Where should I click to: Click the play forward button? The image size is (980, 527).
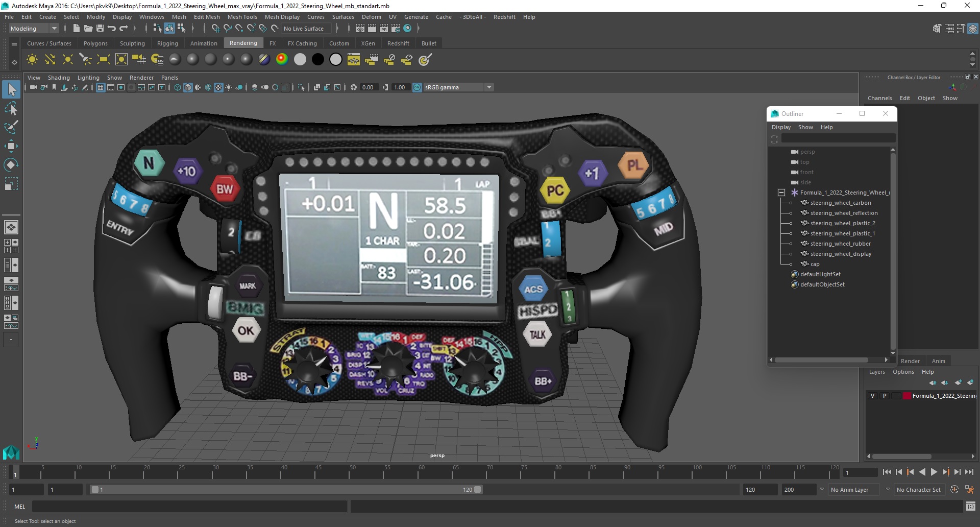934,472
